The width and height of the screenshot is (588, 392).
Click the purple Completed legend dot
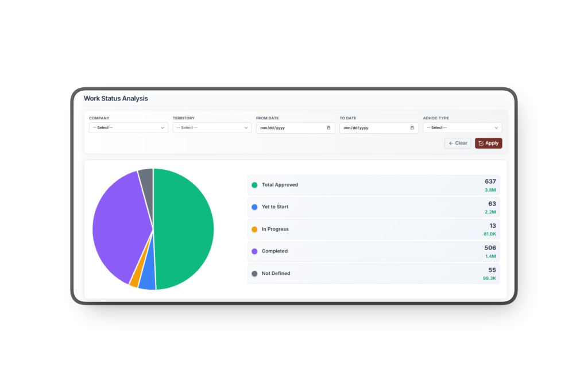pos(254,251)
